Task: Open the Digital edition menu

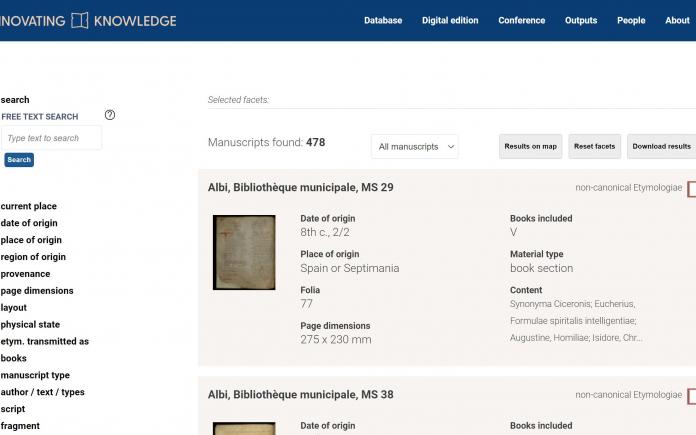Action: click(450, 20)
